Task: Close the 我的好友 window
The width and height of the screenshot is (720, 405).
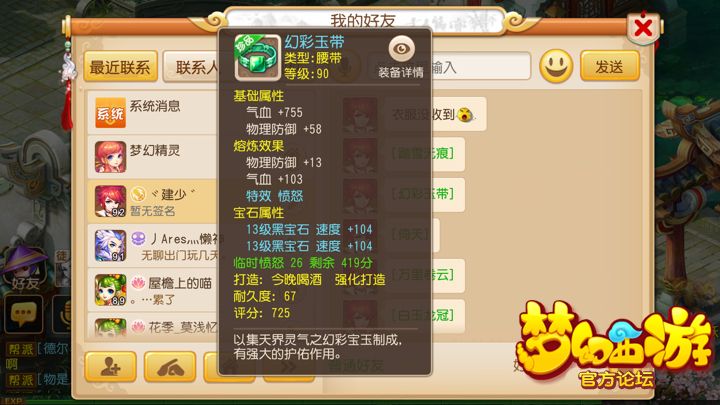Action: [643, 28]
